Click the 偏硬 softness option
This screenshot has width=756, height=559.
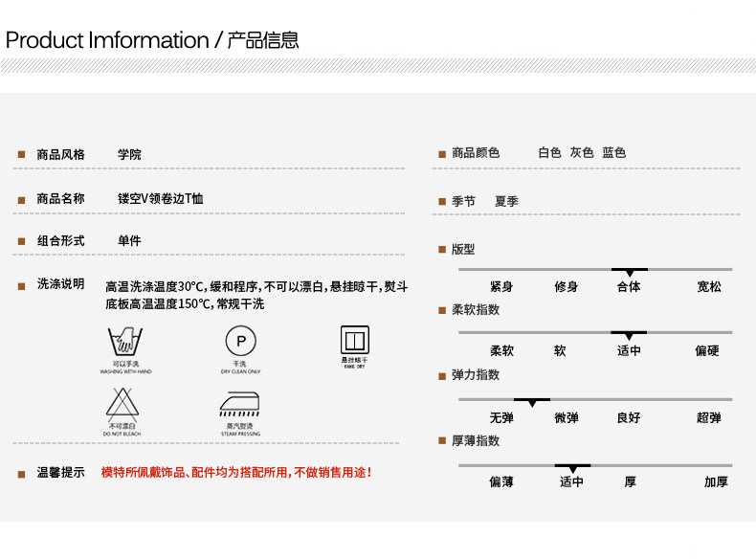(x=707, y=350)
